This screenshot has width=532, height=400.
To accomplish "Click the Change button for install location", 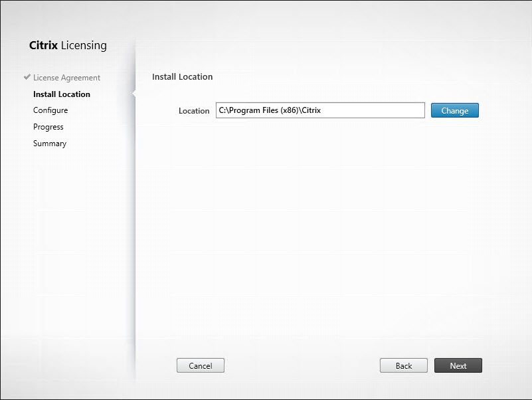I will (455, 110).
